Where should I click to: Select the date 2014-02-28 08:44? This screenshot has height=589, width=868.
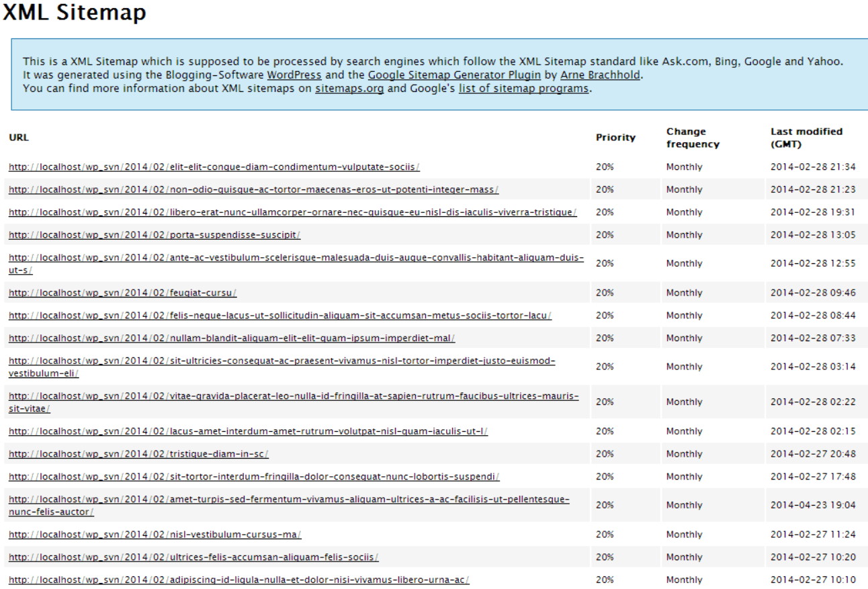(813, 316)
